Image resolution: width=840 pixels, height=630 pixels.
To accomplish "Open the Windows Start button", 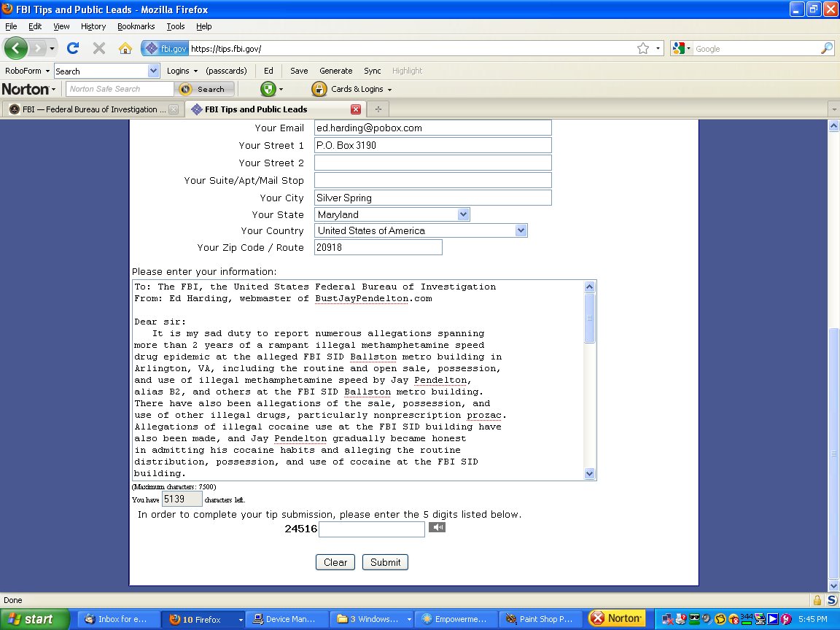I will (x=34, y=619).
